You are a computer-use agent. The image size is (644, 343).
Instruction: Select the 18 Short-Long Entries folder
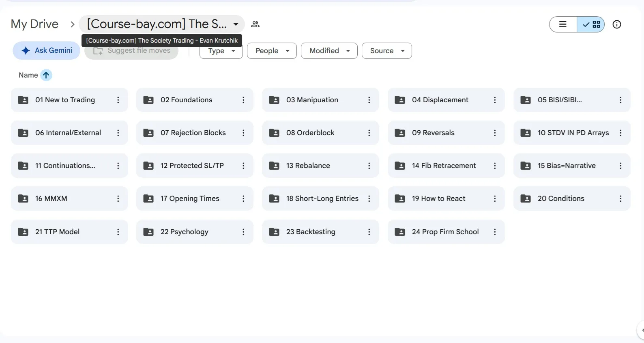click(320, 198)
